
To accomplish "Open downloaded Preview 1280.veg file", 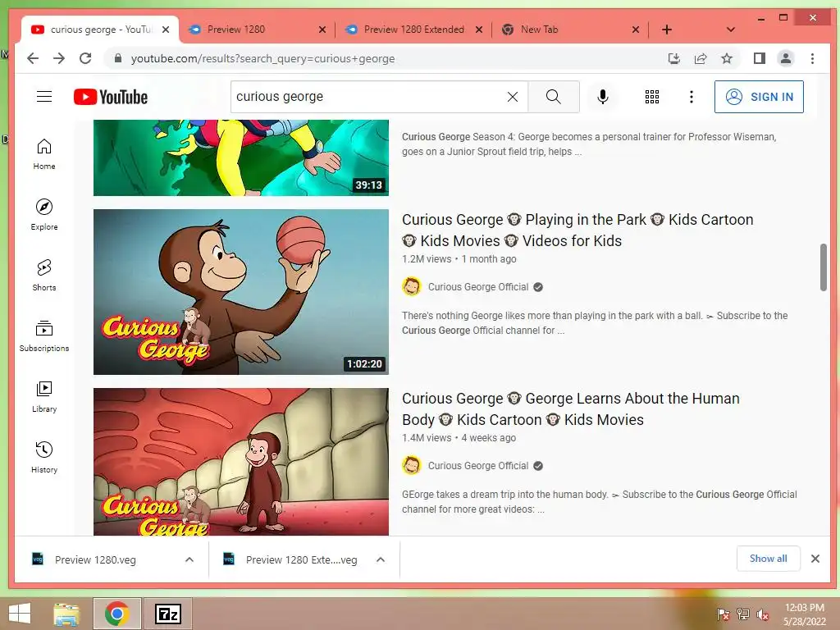I will pos(95,559).
